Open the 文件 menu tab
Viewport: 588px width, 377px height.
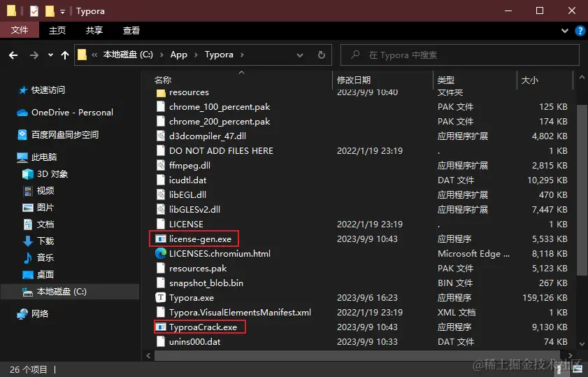(20, 30)
